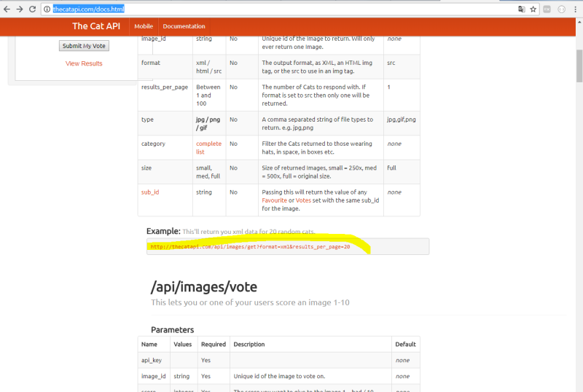Follow the sub_id parameter link

tap(150, 192)
